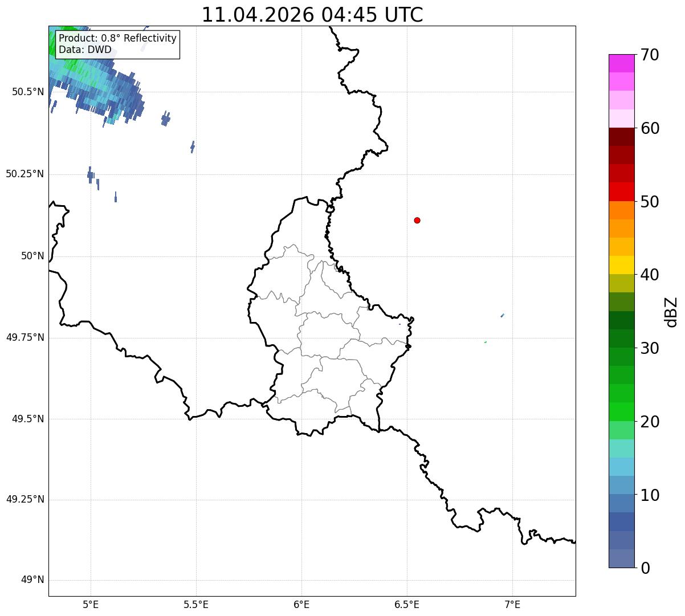Click the red station marker dot
685x616 pixels.
pos(417,220)
